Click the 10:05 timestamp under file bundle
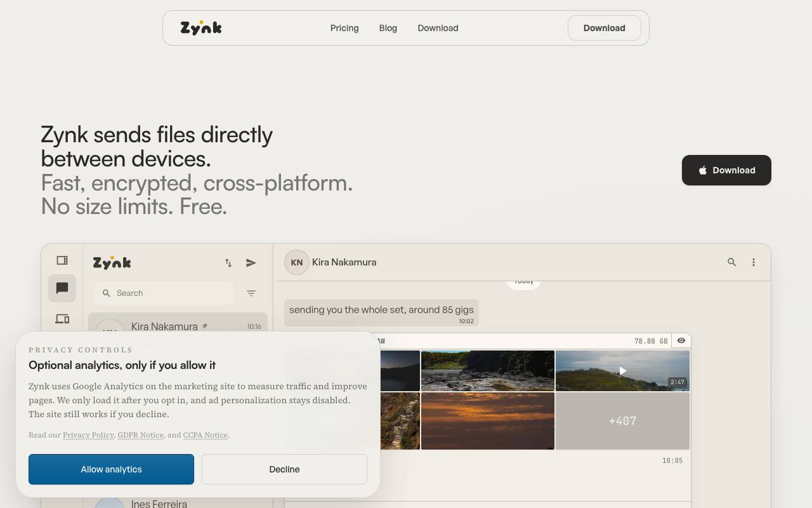812x508 pixels. pyautogui.click(x=672, y=460)
